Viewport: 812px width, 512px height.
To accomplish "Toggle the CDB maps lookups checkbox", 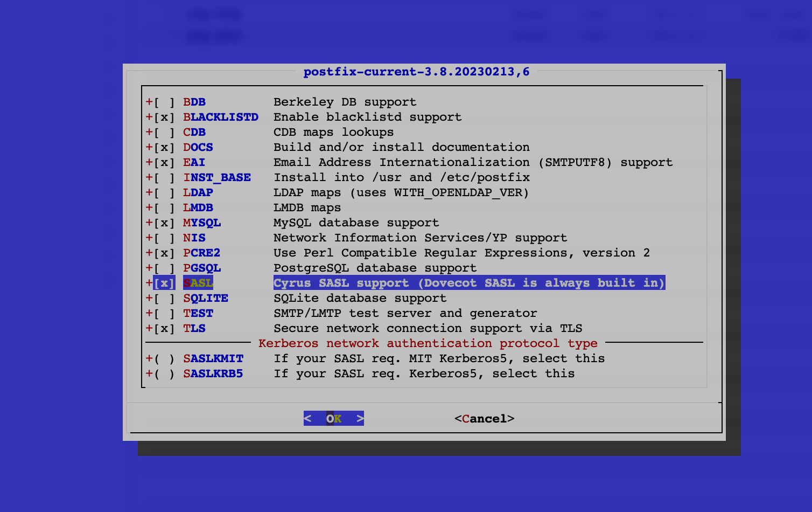I will pos(164,133).
